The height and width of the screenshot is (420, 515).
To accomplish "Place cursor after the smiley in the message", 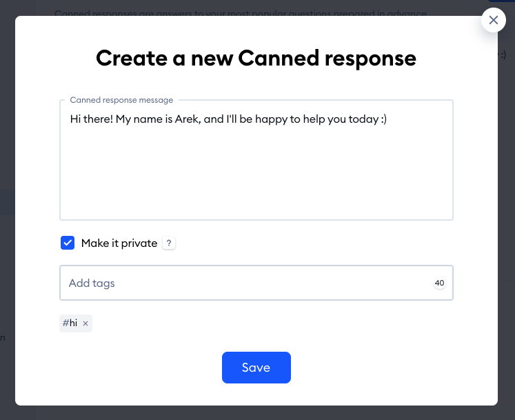I will click(x=387, y=119).
